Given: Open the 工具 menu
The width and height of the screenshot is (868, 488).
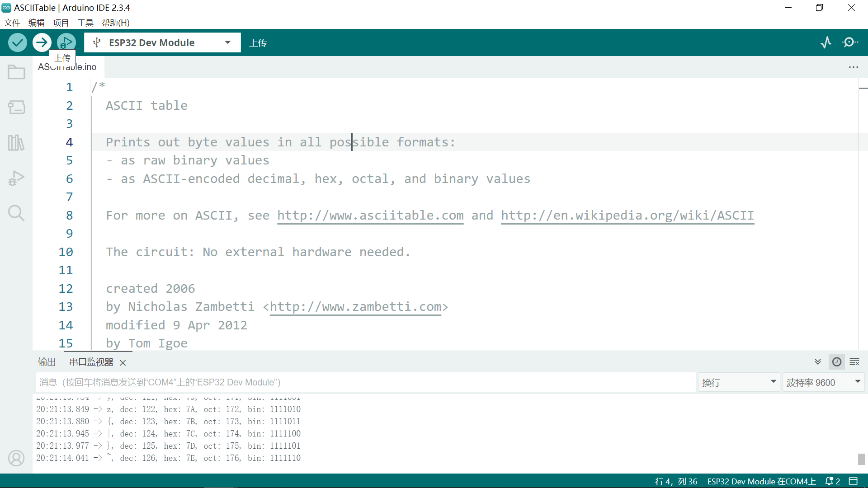Looking at the screenshot, I should pos(85,23).
